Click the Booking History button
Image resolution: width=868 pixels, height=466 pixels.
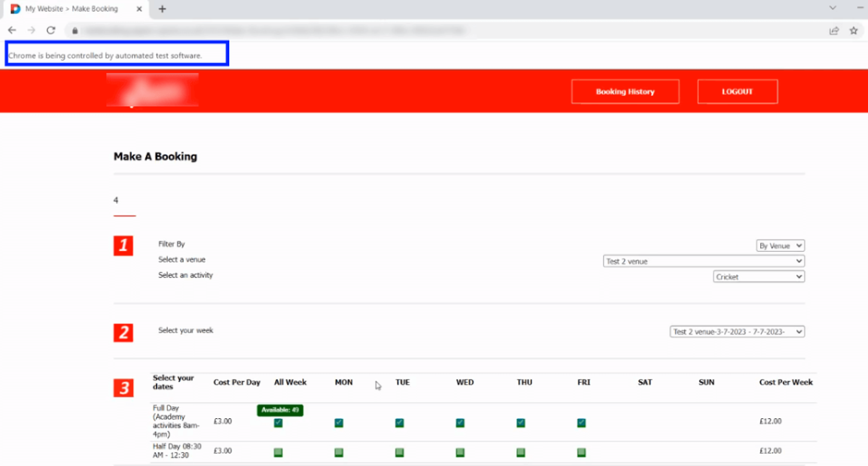[625, 91]
